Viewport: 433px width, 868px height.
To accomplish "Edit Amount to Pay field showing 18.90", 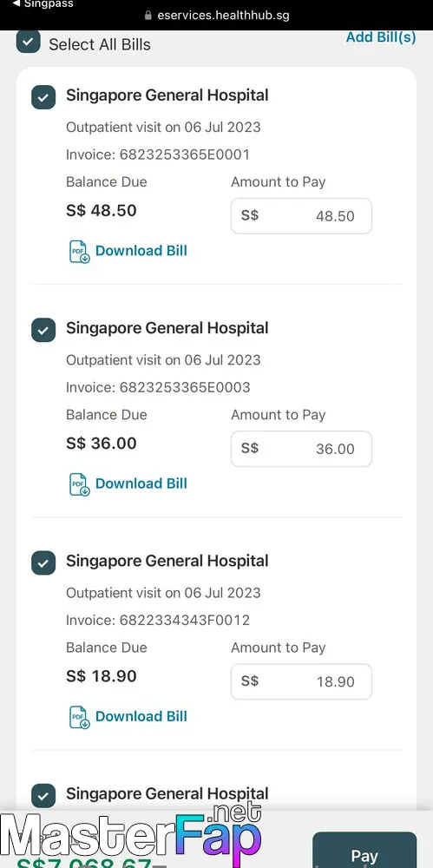I will click(301, 681).
